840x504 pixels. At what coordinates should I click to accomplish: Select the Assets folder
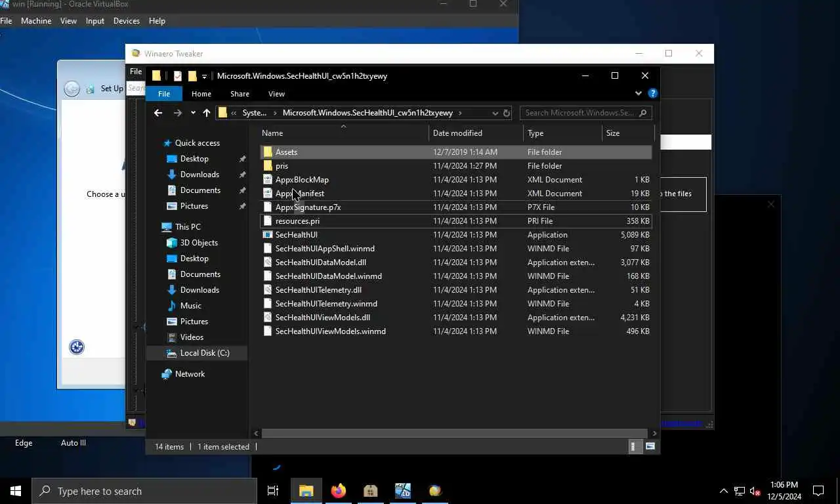[x=456, y=152]
